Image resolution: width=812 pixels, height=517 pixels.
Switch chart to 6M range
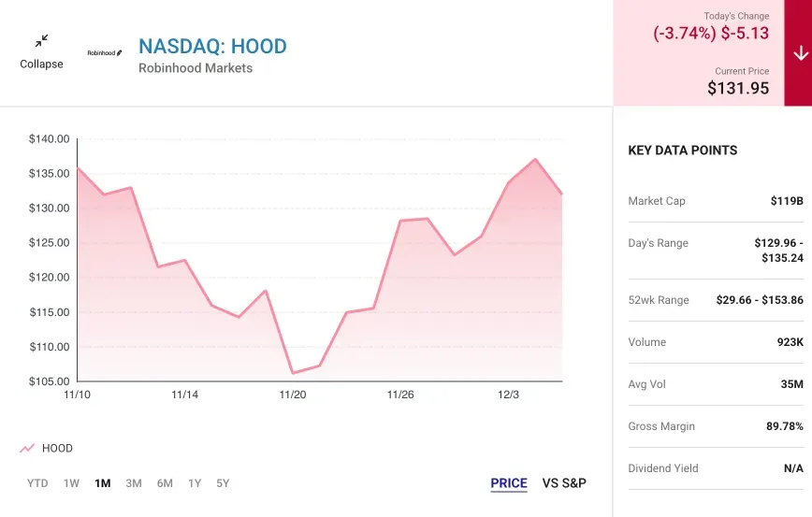[165, 483]
